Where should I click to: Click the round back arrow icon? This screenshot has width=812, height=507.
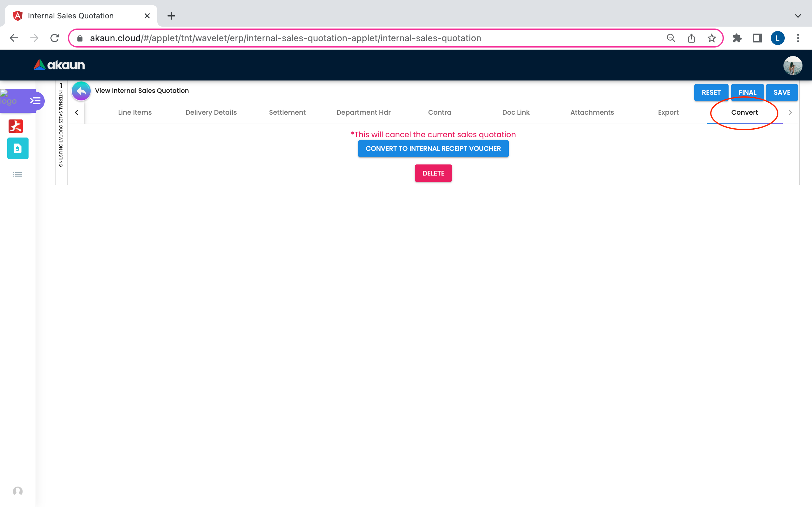(x=81, y=91)
